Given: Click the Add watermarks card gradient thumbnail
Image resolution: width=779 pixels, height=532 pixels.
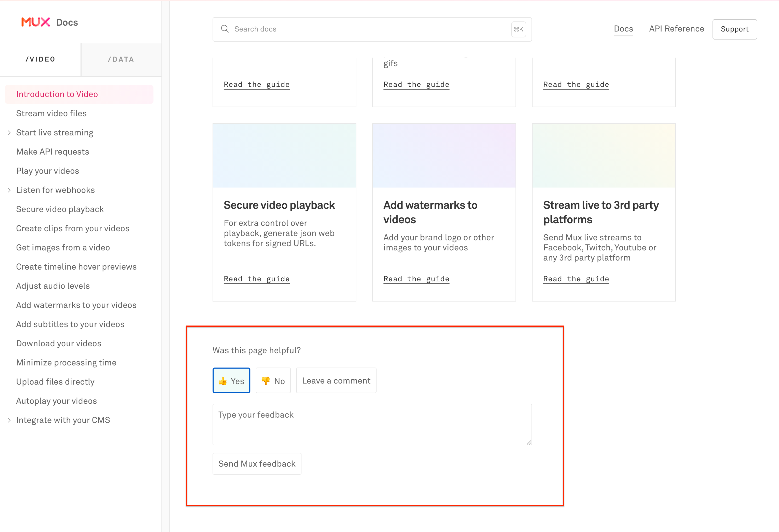Looking at the screenshot, I should coord(444,155).
